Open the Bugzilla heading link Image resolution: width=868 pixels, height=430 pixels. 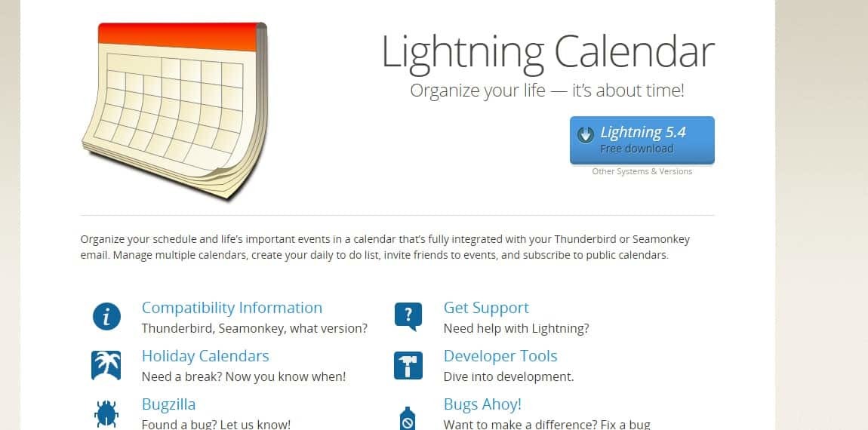[x=169, y=404]
